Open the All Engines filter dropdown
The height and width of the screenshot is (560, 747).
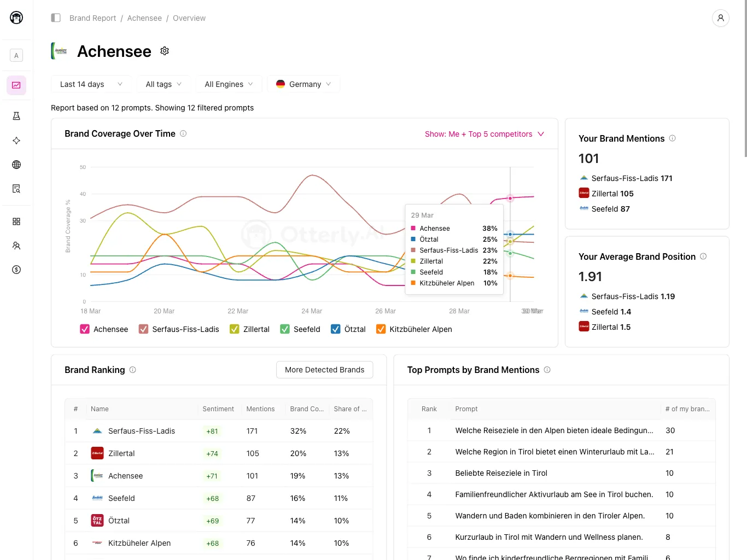tap(229, 84)
